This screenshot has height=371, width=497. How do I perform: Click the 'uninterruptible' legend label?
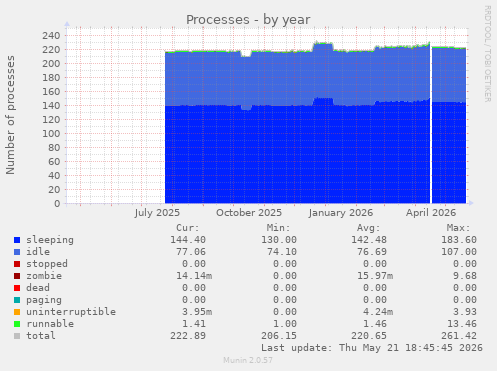coord(71,312)
